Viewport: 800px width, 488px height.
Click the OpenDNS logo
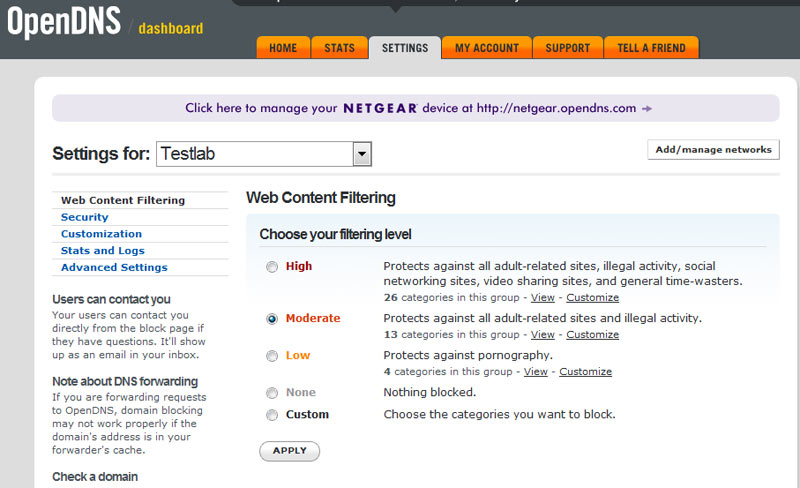tap(62, 22)
